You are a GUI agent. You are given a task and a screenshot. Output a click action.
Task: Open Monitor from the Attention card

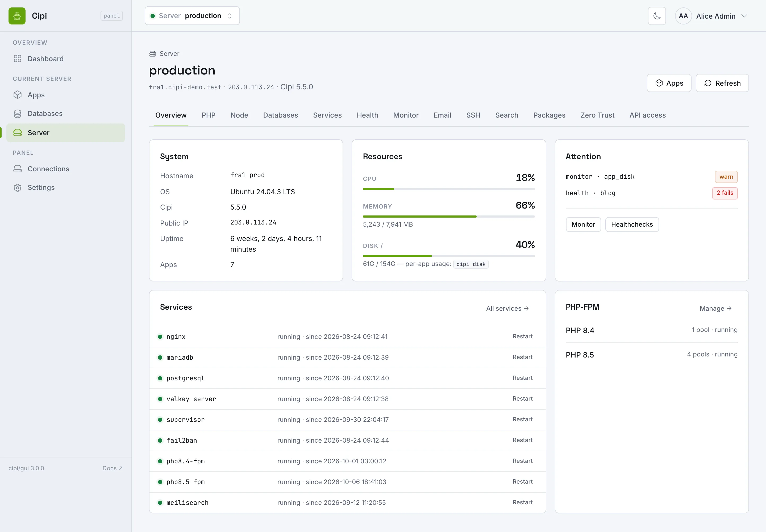point(583,224)
